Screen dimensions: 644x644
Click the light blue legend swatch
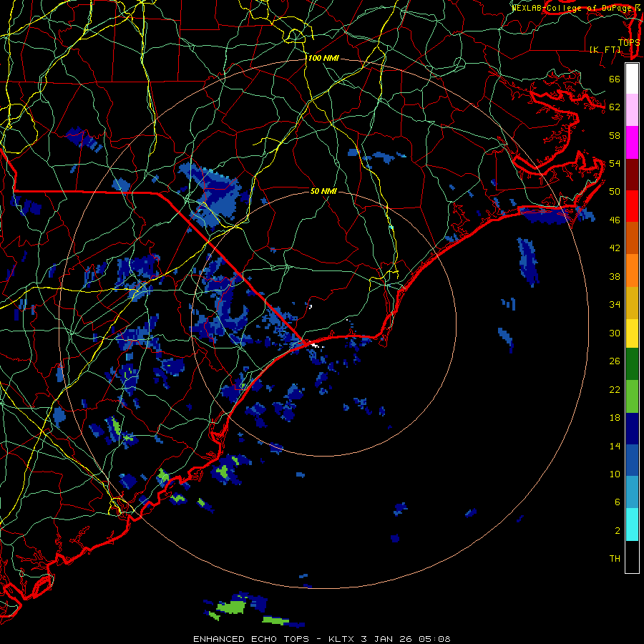(x=632, y=492)
